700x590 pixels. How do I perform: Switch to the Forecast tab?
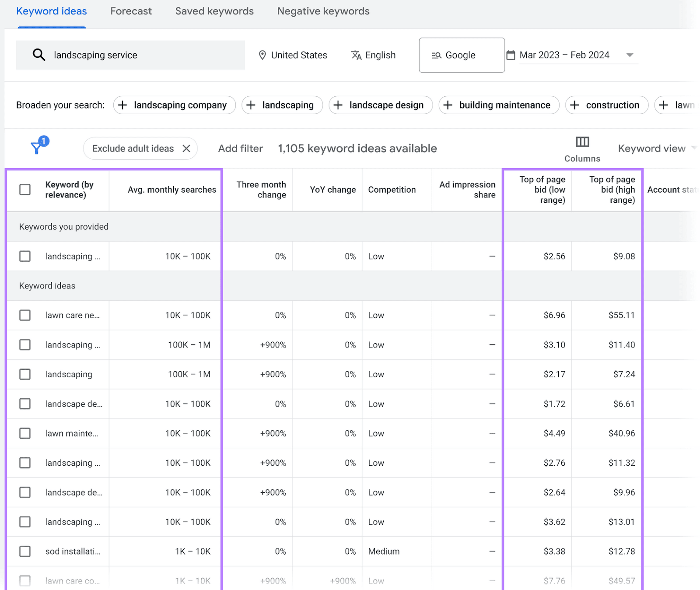[x=131, y=11]
